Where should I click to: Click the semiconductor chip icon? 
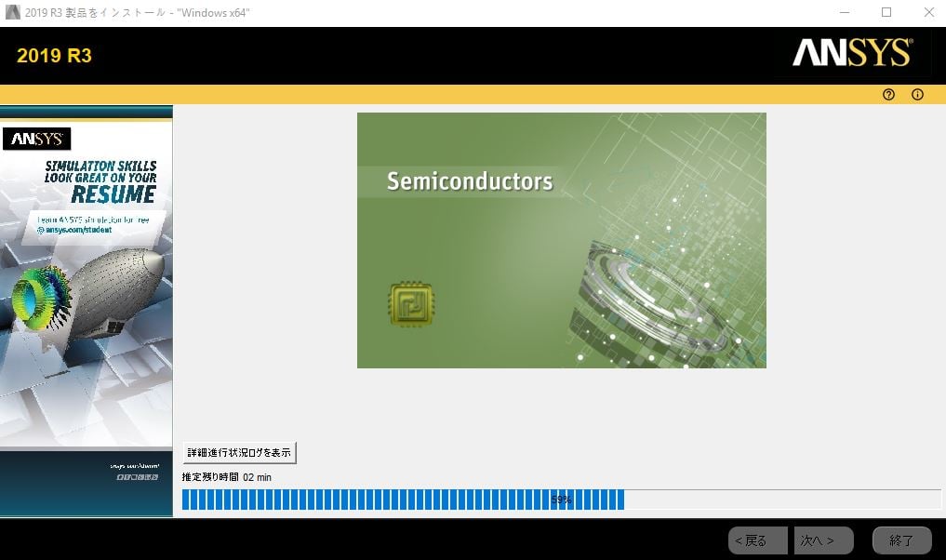point(411,303)
